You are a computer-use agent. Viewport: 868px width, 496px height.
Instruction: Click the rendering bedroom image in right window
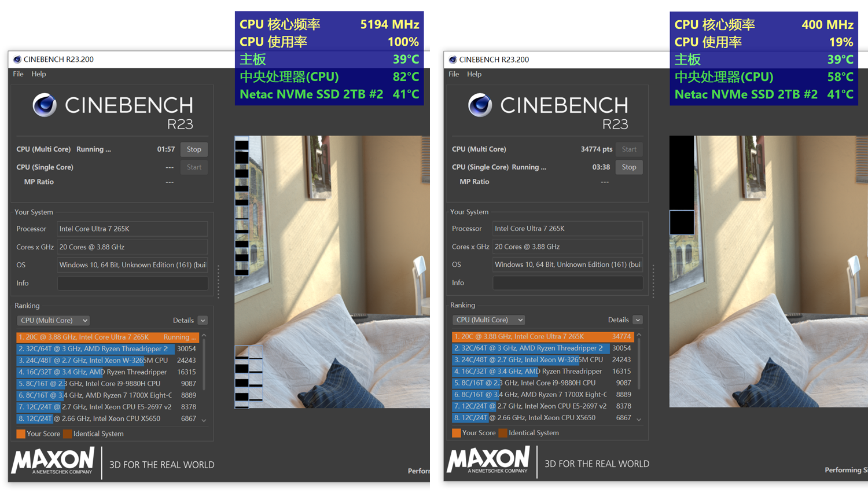pos(768,271)
